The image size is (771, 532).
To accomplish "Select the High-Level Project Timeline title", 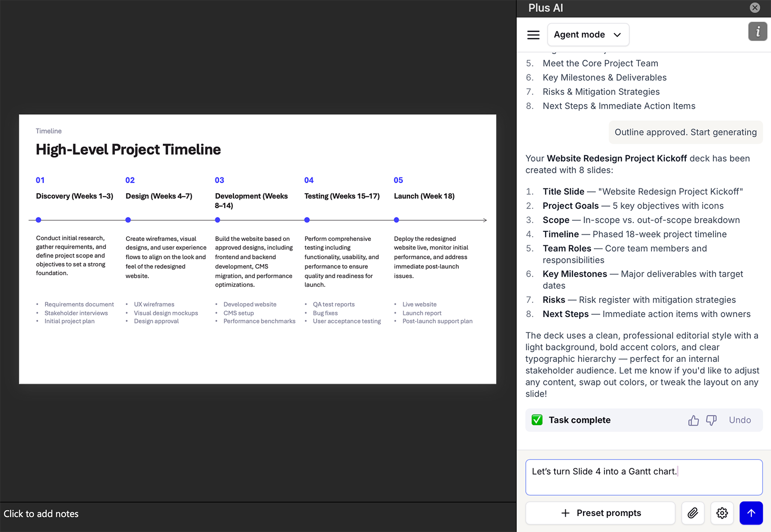I will 128,149.
